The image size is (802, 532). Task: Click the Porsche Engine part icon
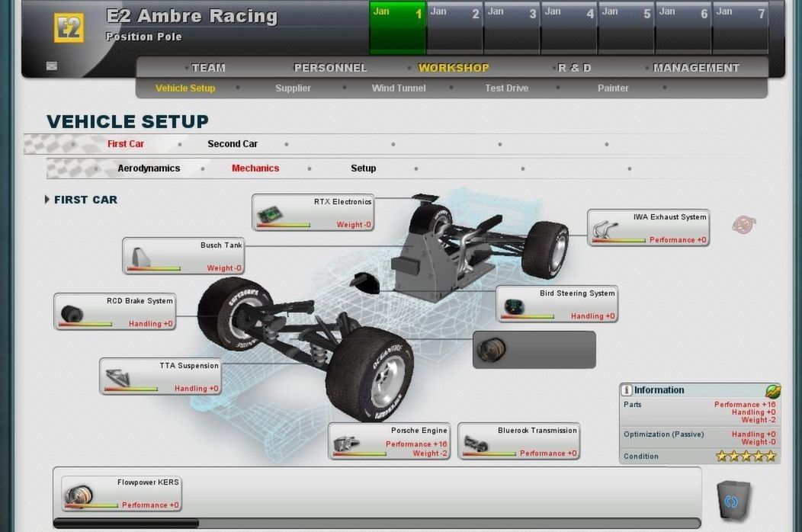347,443
